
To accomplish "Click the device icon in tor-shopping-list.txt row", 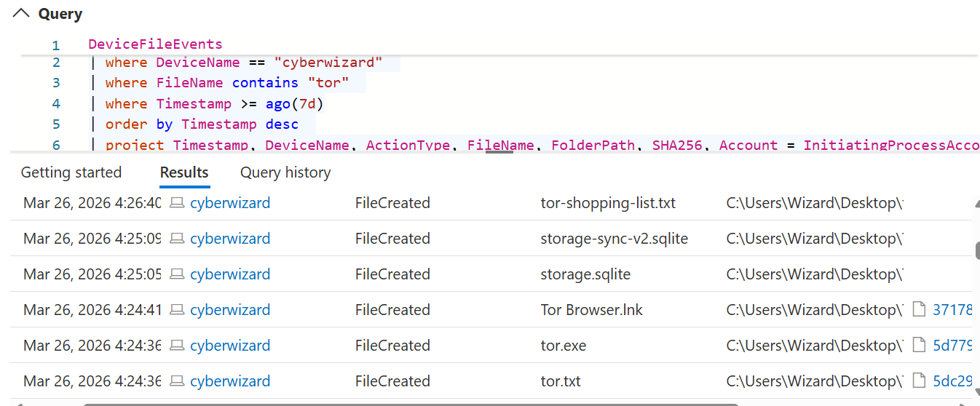I will (x=177, y=204).
